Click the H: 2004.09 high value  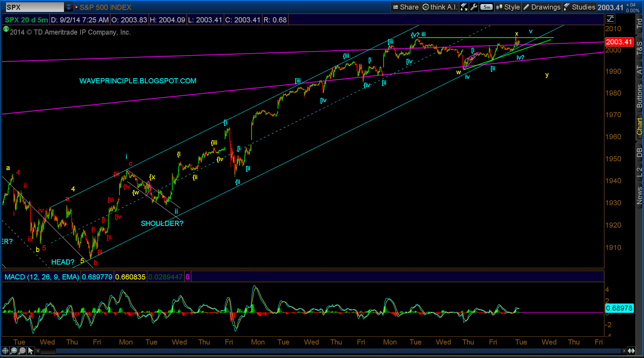pyautogui.click(x=167, y=20)
